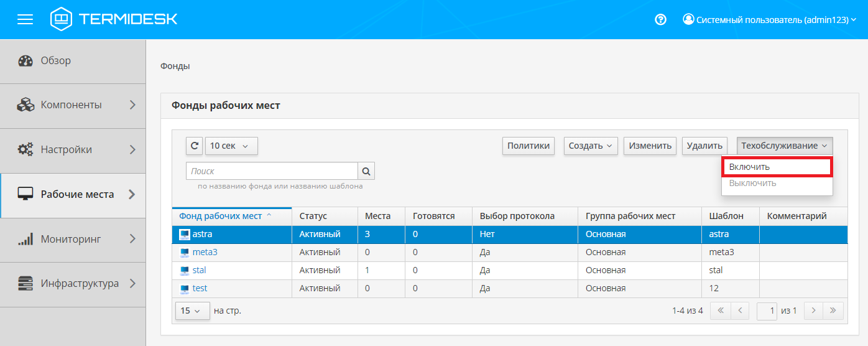Screen dimensions: 868x346
Task: Click the search magnifier icon
Action: click(x=366, y=171)
